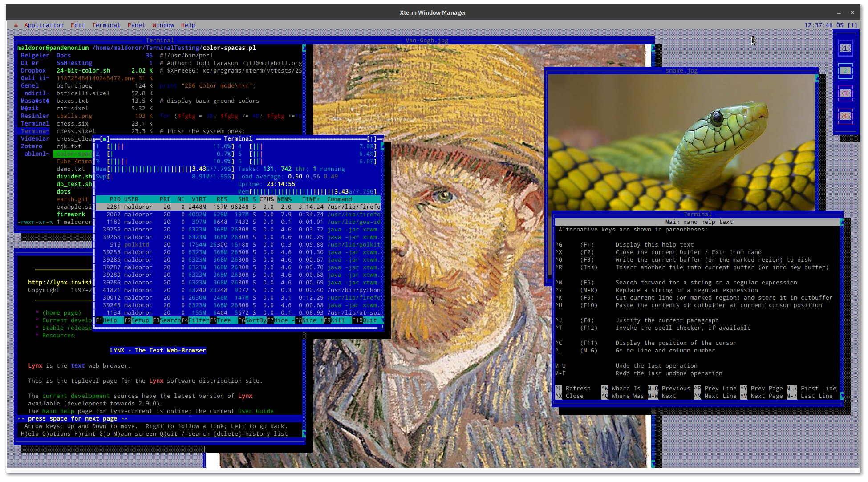Open the Window menu
The image size is (868, 482).
pos(163,25)
